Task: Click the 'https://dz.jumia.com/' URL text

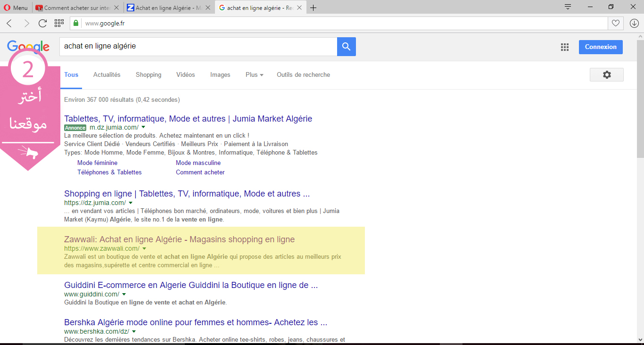Action: [95, 203]
